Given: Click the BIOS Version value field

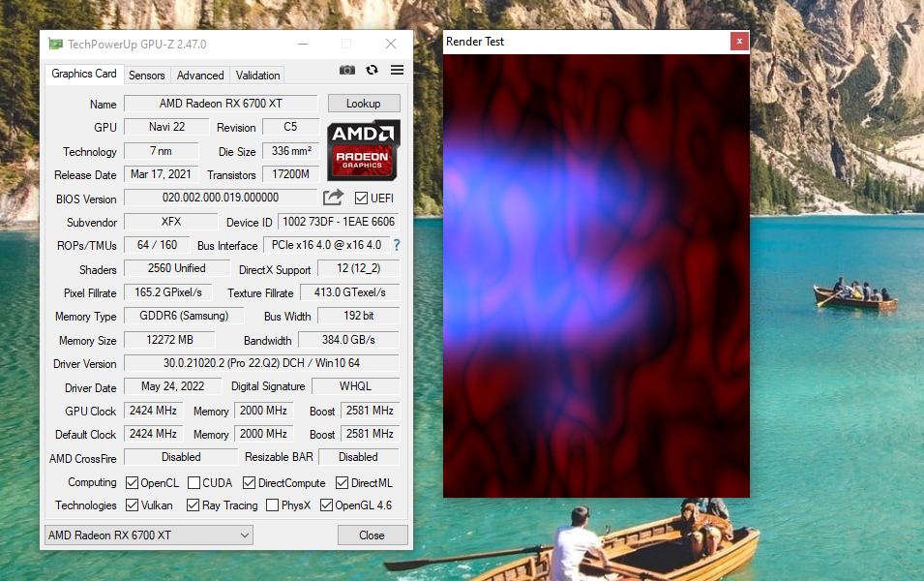Looking at the screenshot, I should point(221,198).
